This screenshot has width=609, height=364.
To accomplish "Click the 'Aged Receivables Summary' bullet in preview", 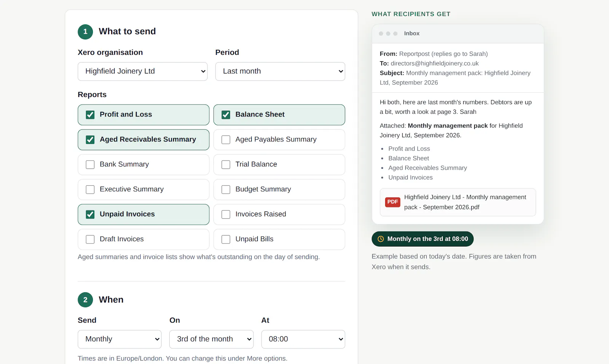I will pos(427,168).
